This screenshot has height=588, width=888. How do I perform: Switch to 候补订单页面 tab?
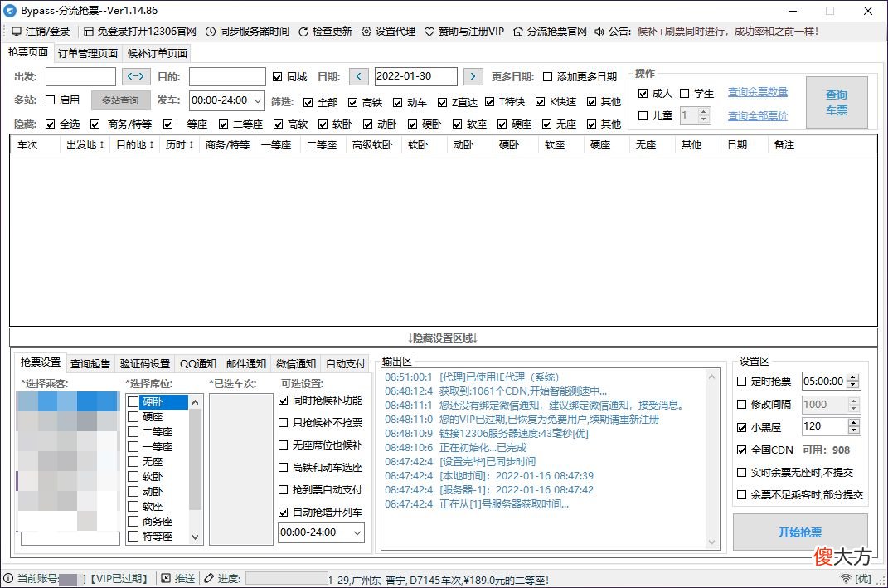tap(158, 53)
